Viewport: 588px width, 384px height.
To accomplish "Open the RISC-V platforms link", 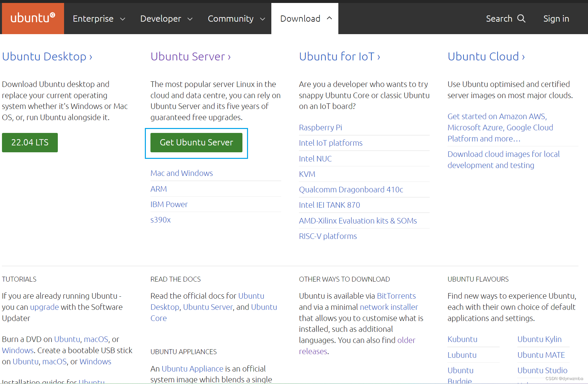I will point(328,236).
